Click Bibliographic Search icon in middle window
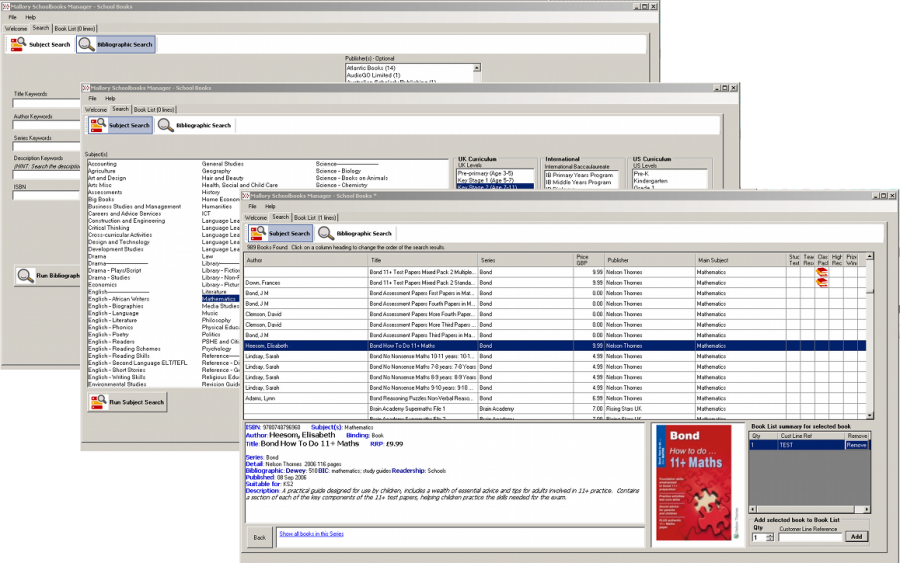 166,125
